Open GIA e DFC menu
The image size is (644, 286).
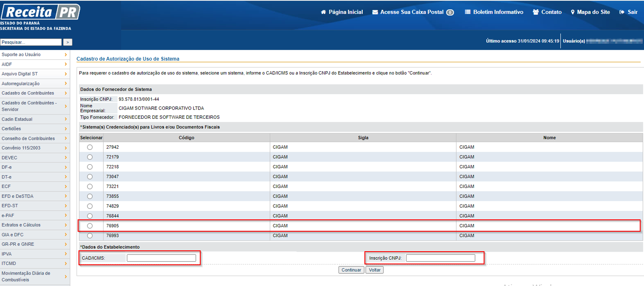(35, 235)
